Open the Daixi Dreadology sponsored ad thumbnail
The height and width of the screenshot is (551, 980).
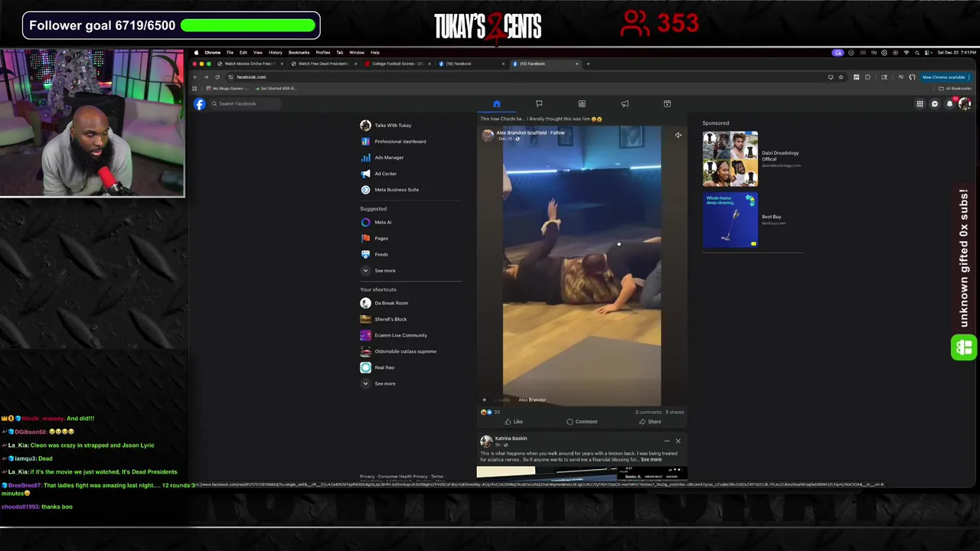point(730,159)
